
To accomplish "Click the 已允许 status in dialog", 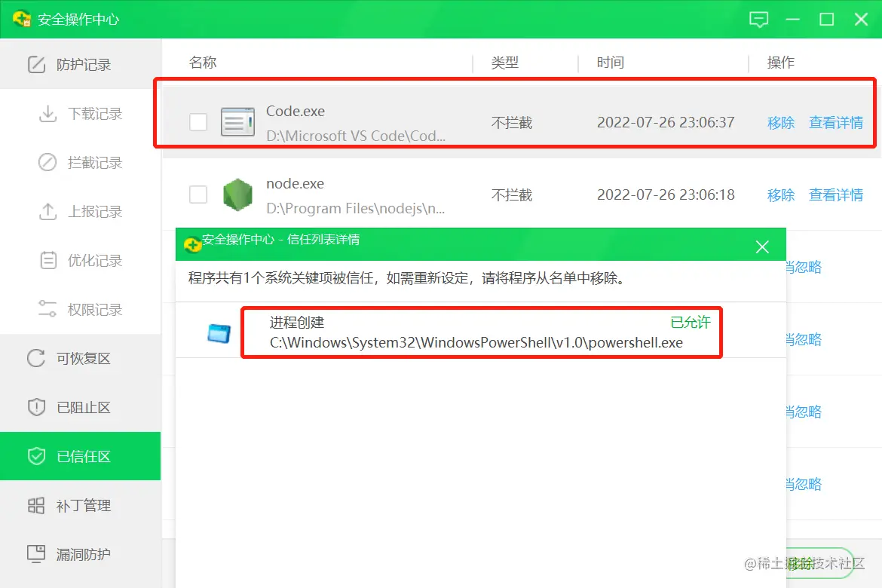I will (x=691, y=323).
